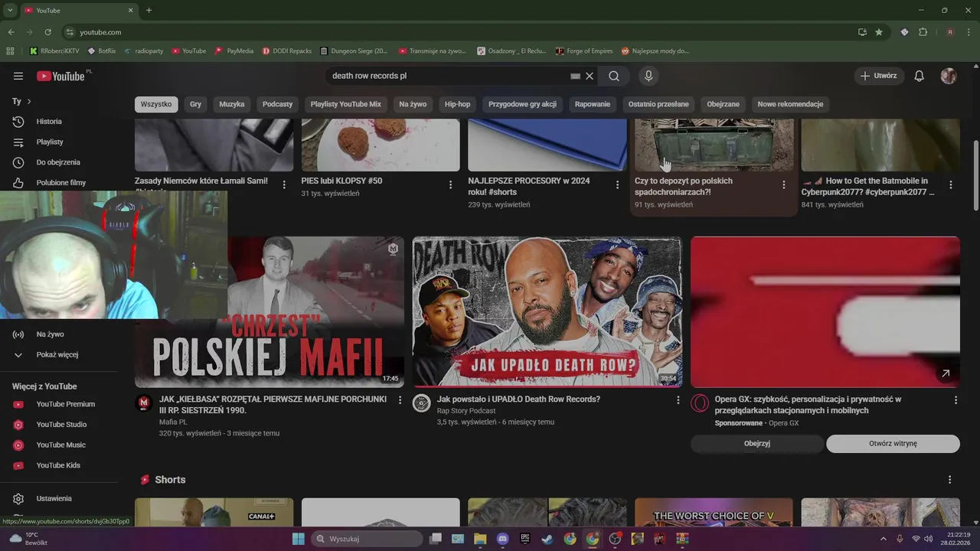Open Opera GX advertiser avatar
This screenshot has width=980, height=551.
(x=699, y=403)
